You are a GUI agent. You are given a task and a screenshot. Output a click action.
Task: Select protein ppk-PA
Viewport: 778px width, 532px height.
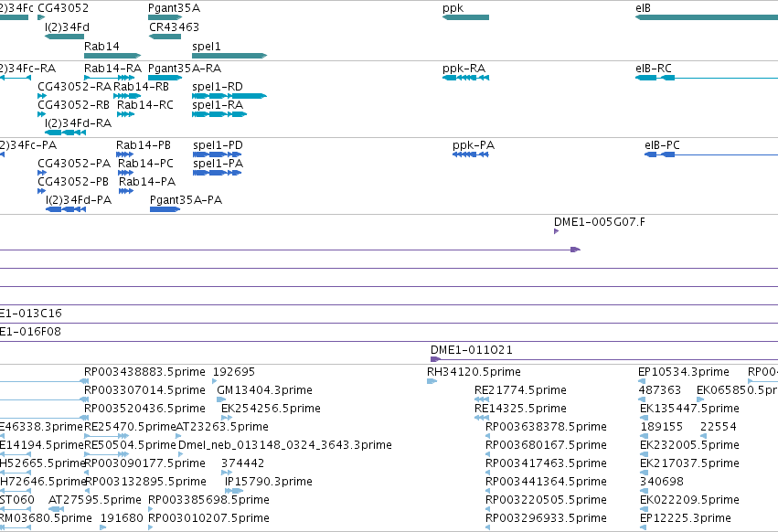click(471, 154)
